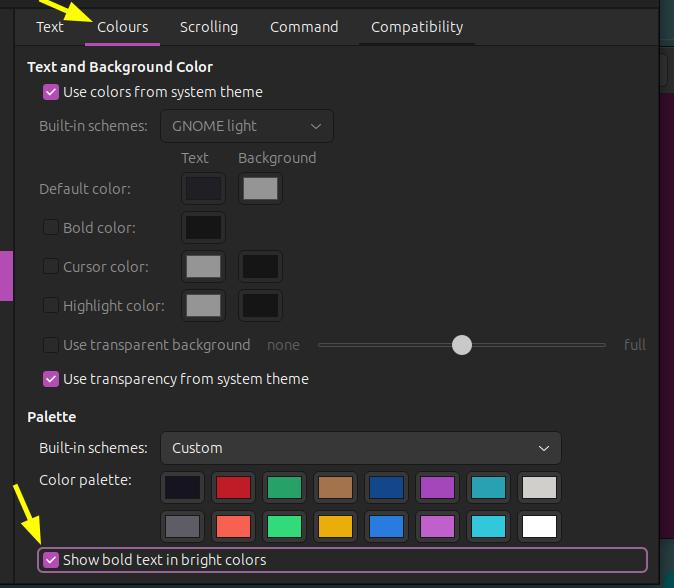Expand the GNOME light scheme dropdown

pos(247,126)
